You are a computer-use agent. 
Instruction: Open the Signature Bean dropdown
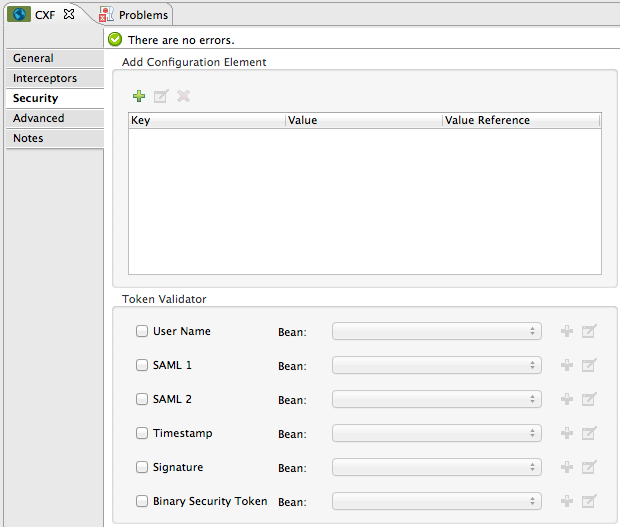click(437, 468)
